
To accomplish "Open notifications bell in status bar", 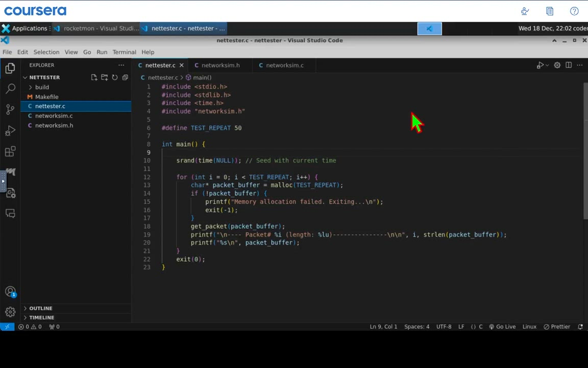I will [x=580, y=327].
